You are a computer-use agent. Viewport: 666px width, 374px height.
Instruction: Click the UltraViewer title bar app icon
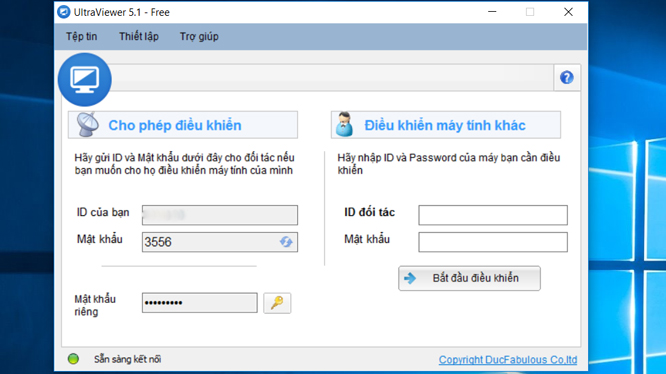click(x=64, y=12)
